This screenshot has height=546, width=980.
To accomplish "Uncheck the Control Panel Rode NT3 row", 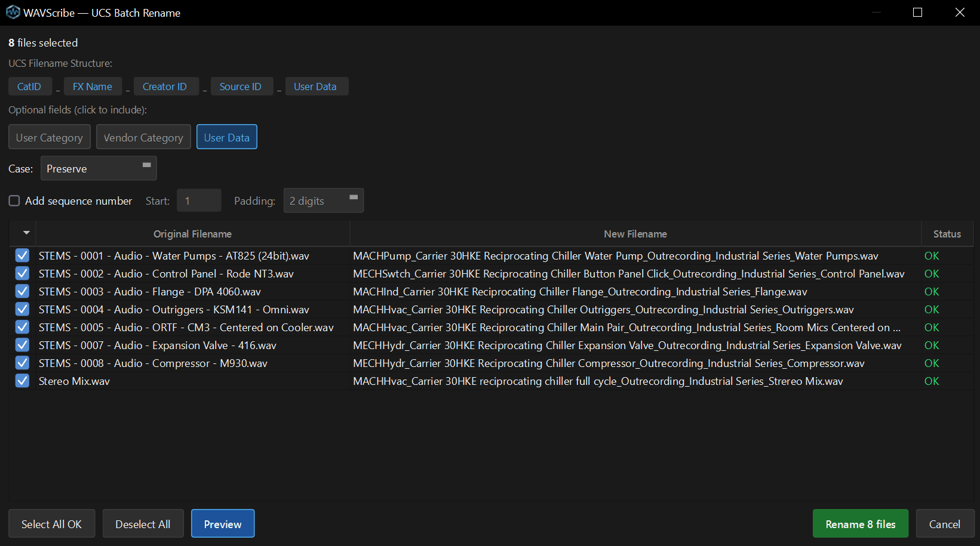I will [x=22, y=273].
